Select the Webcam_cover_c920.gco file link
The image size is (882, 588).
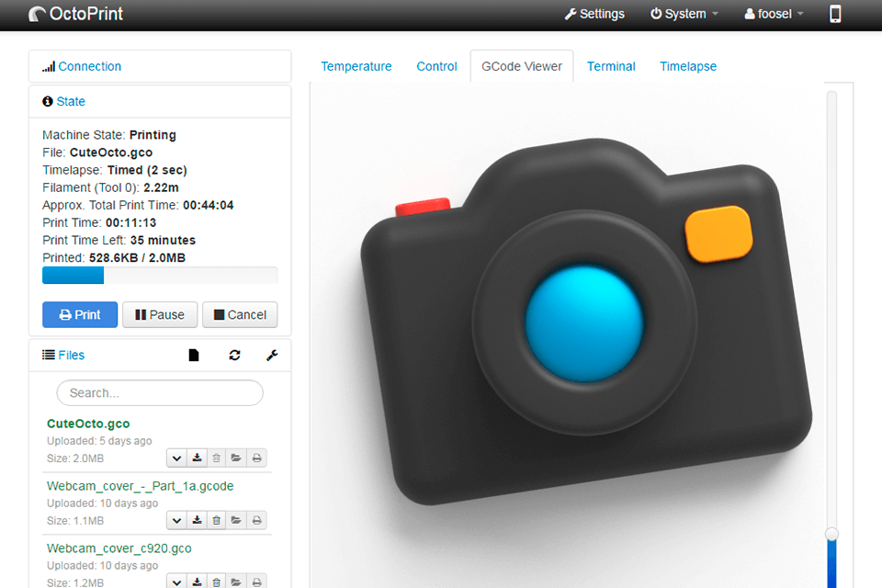119,548
